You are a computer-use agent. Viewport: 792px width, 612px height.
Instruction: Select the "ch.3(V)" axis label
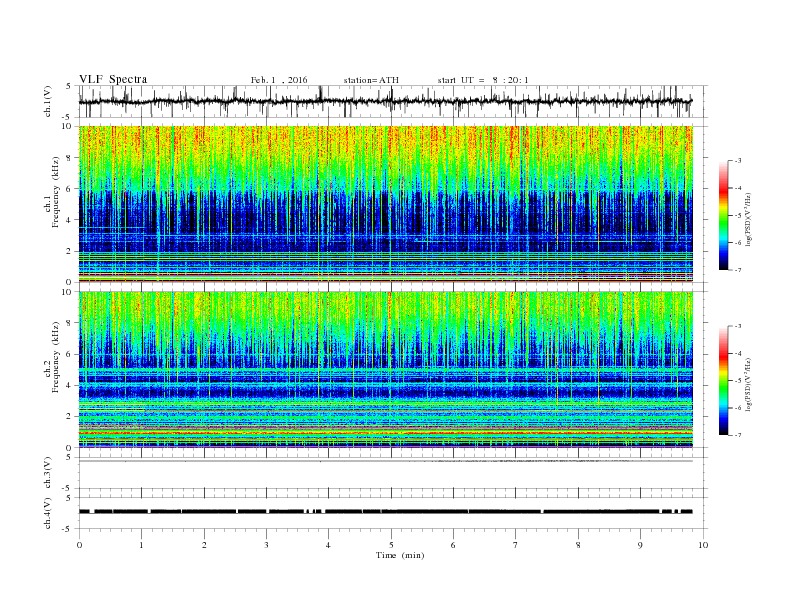(x=48, y=473)
